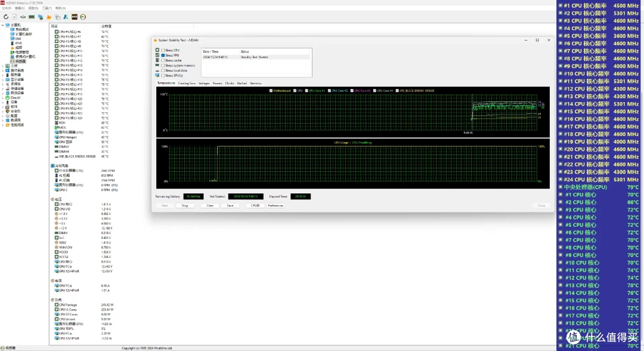Screen dimensions: 644x351
Task: Switch to the Unified tab
Action: 242,84
